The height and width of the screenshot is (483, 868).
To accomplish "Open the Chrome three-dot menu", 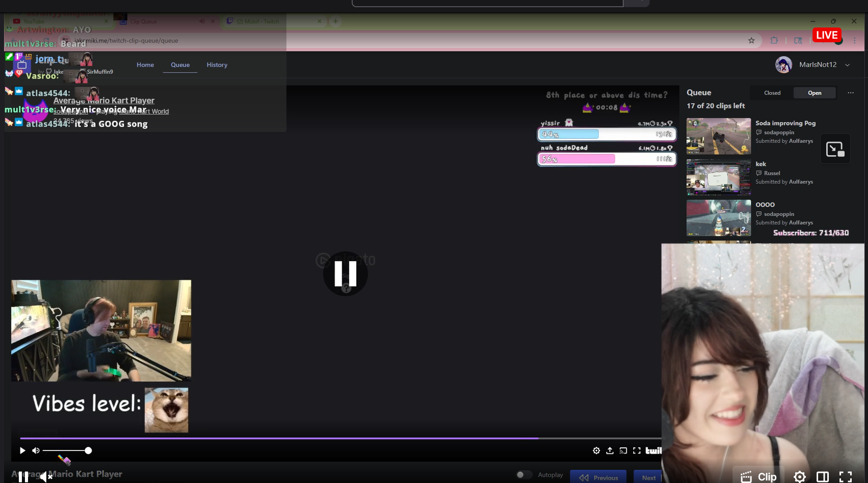I will (x=855, y=41).
